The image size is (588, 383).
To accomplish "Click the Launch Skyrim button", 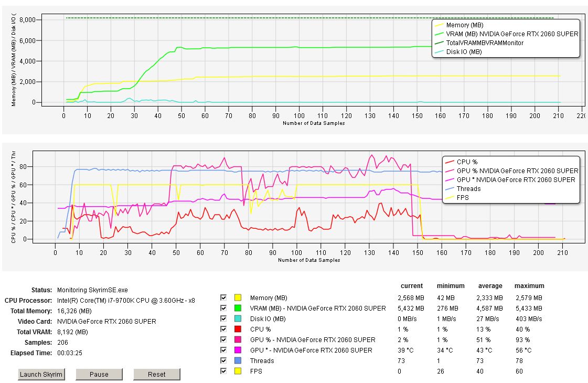I will click(x=42, y=374).
